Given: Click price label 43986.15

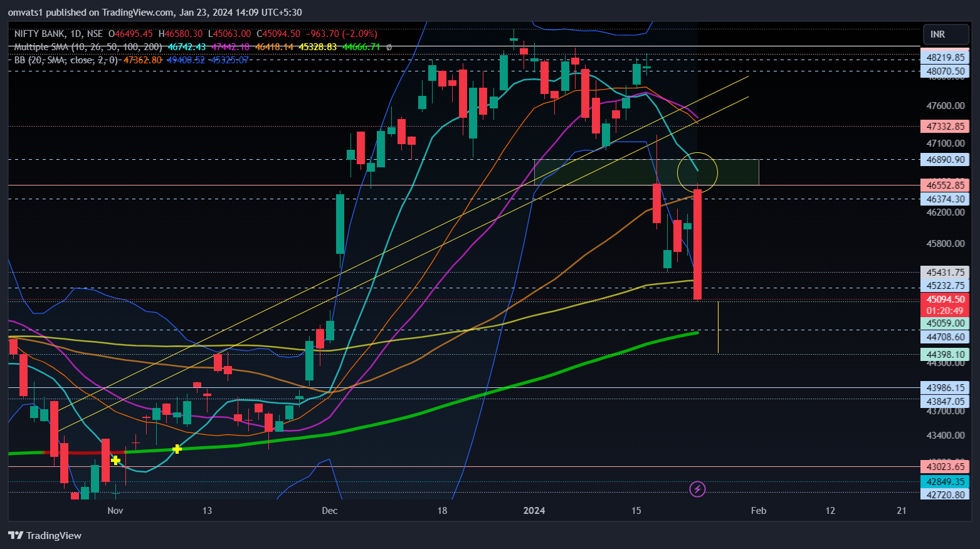Looking at the screenshot, I should (x=946, y=387).
